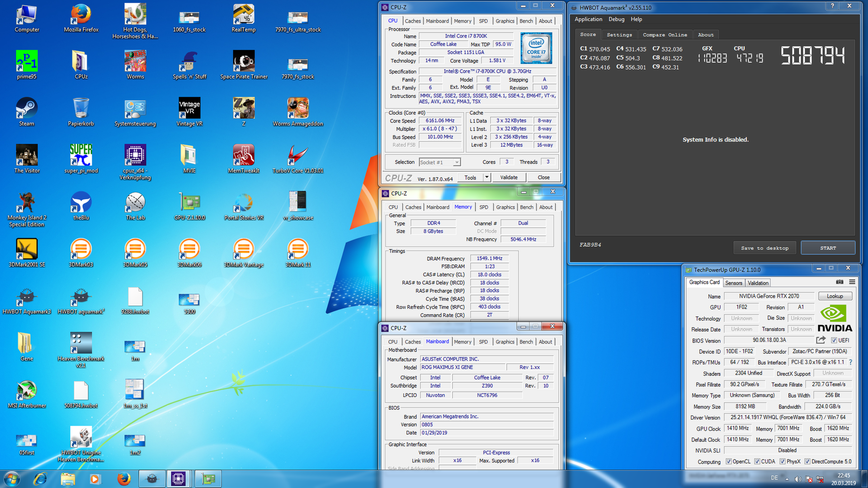The width and height of the screenshot is (868, 488).
Task: Click the Intel Core i7 logo in CPU-Z
Action: (x=536, y=48)
